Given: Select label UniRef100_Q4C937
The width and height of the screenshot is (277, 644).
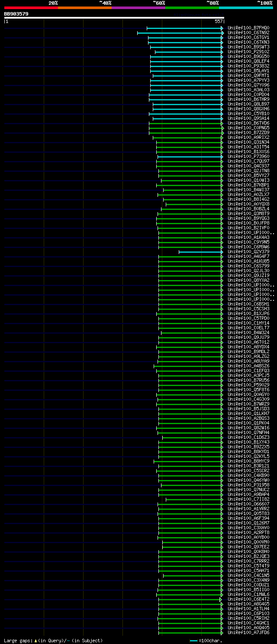Looking at the screenshot, I should pos(248,166).
